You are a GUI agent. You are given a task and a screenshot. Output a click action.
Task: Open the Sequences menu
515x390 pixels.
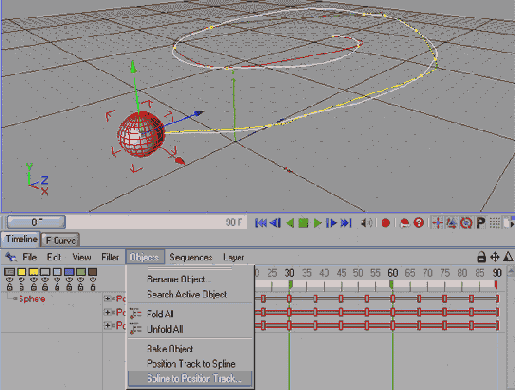tap(191, 257)
